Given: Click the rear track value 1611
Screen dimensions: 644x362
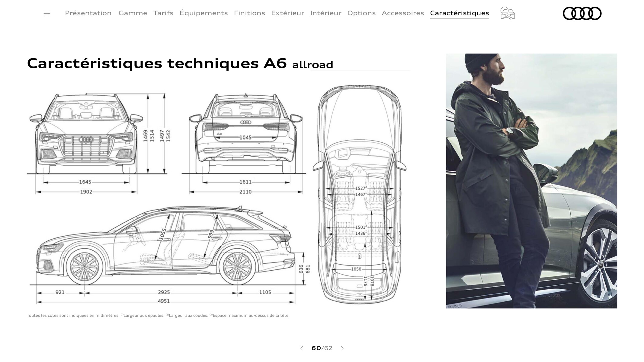Looking at the screenshot, I should click(x=245, y=182).
